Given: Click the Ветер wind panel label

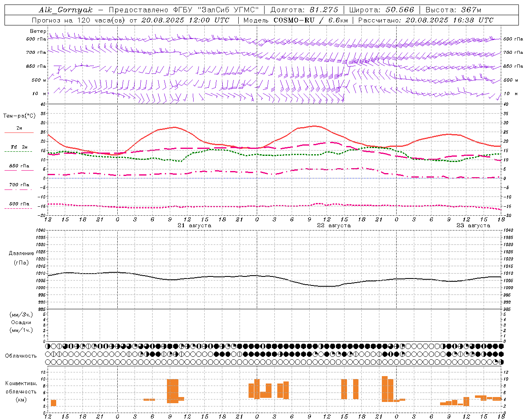Looking at the screenshot, I should coord(38,31).
